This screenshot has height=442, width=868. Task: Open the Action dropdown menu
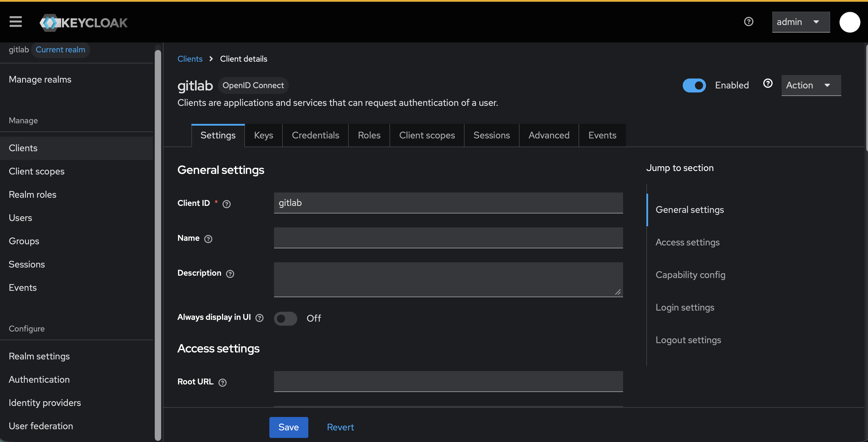811,85
